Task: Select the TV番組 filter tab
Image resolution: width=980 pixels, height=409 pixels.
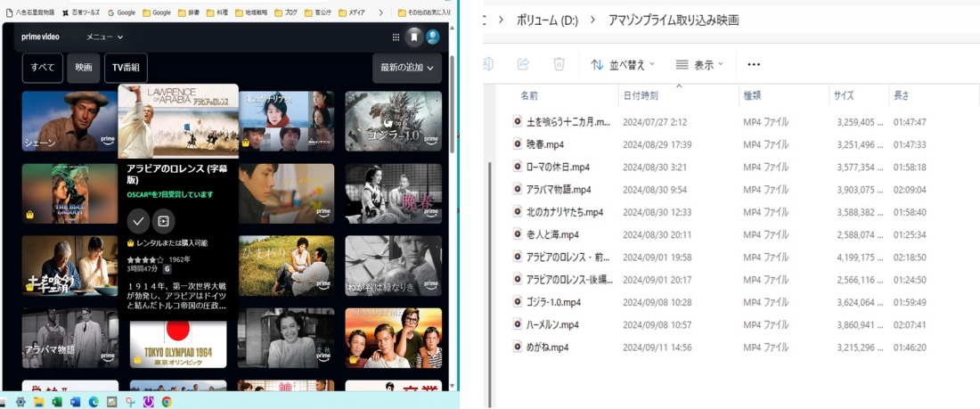Action: 126,68
